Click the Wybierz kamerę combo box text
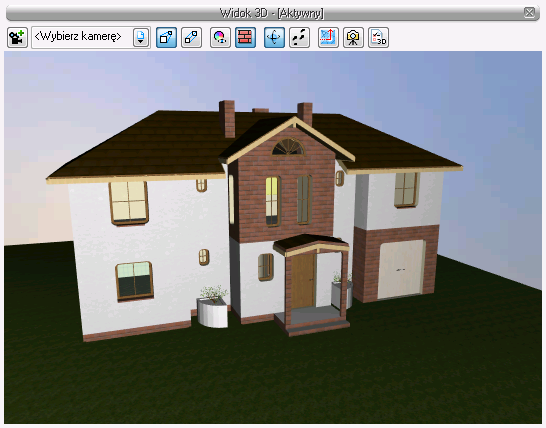This screenshot has height=428, width=546. coord(78,37)
